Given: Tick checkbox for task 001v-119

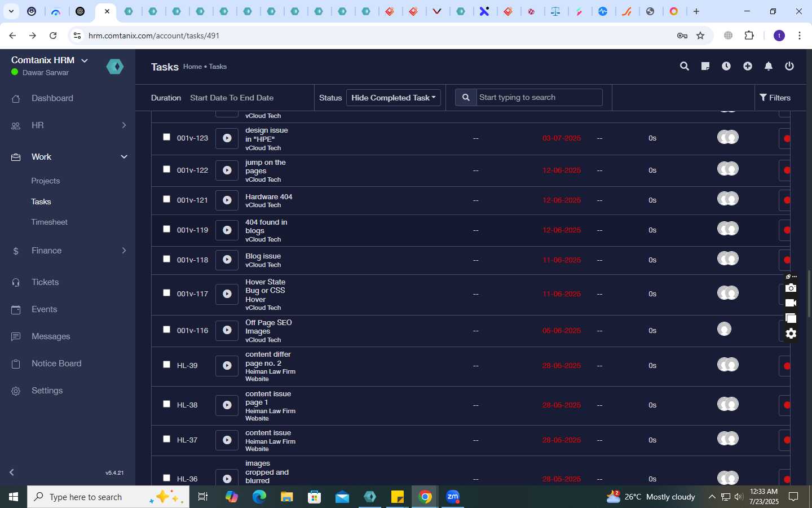Looking at the screenshot, I should pyautogui.click(x=166, y=229).
